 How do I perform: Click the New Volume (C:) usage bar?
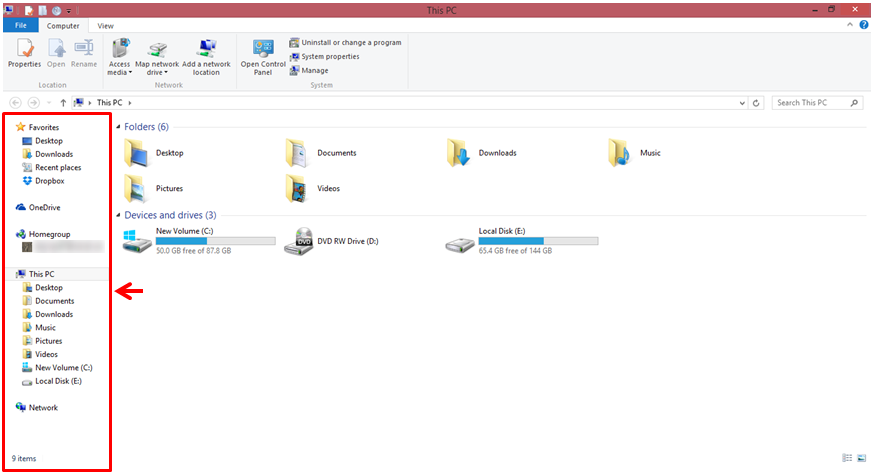pyautogui.click(x=215, y=241)
